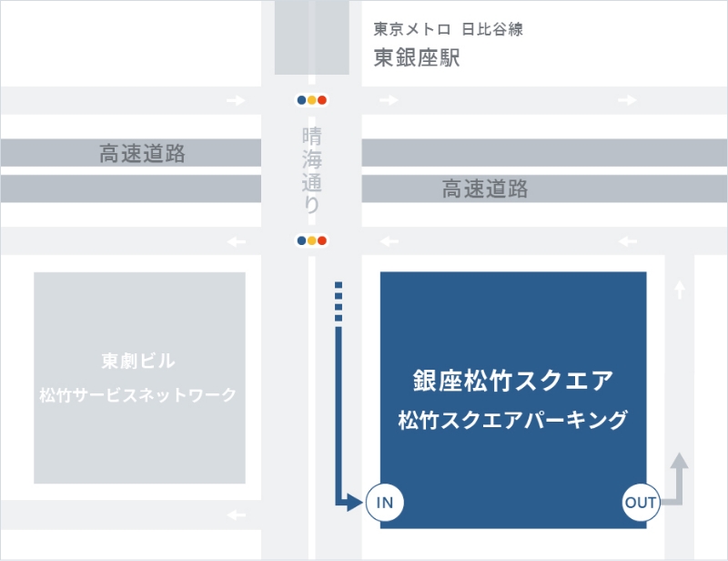
Task: Click the gray station block atop 晴海通り
Action: (311, 36)
